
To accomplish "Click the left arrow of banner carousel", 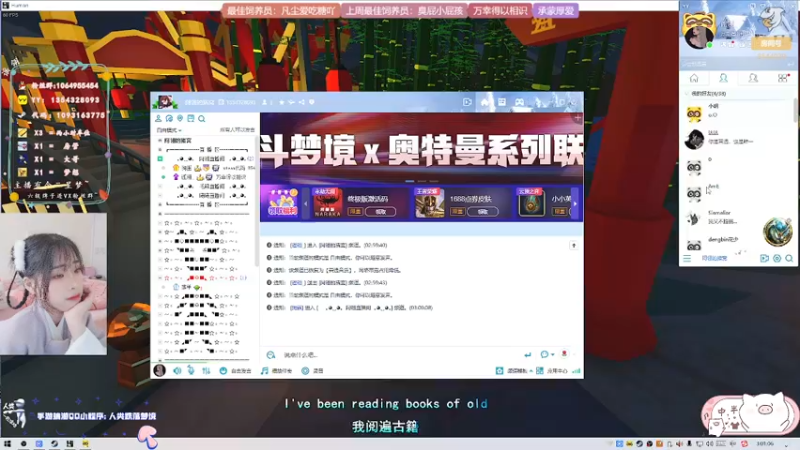I will (306, 204).
